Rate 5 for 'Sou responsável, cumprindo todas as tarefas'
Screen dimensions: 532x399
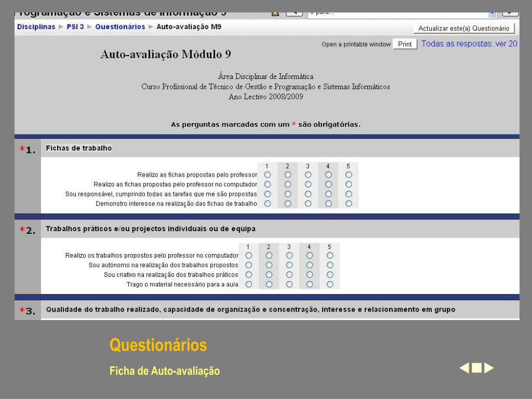349,194
